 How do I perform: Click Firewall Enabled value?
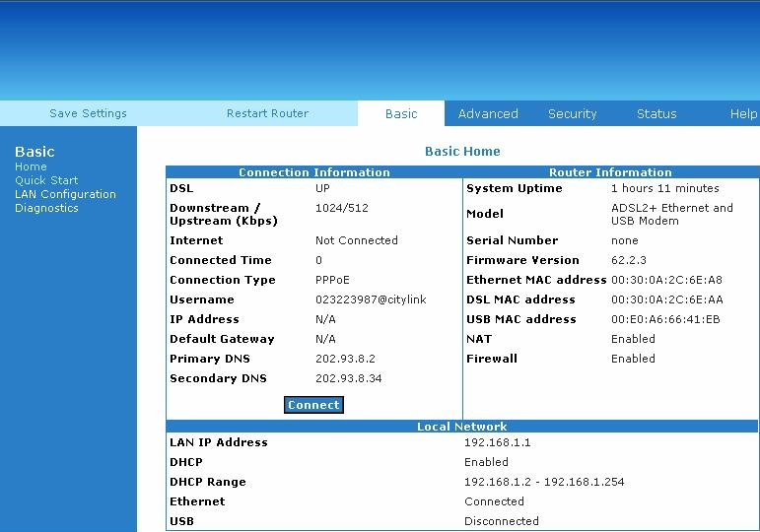click(x=633, y=359)
